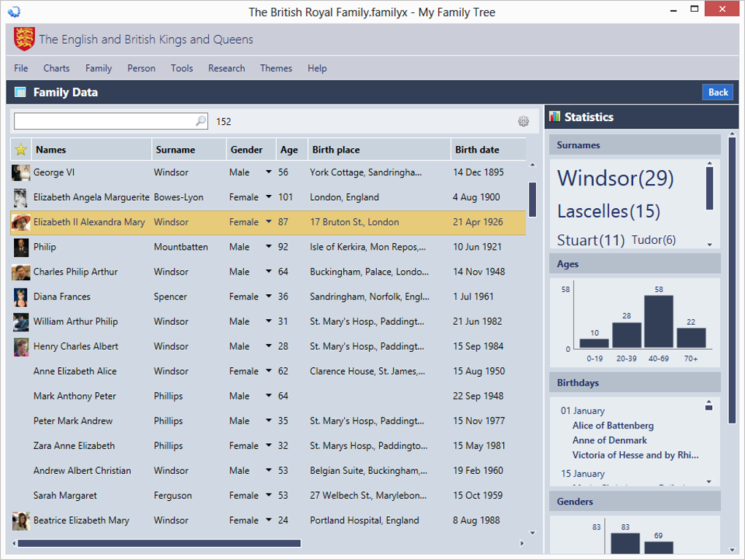Click the 40-69 ages bar
745x560 pixels.
pos(659,321)
